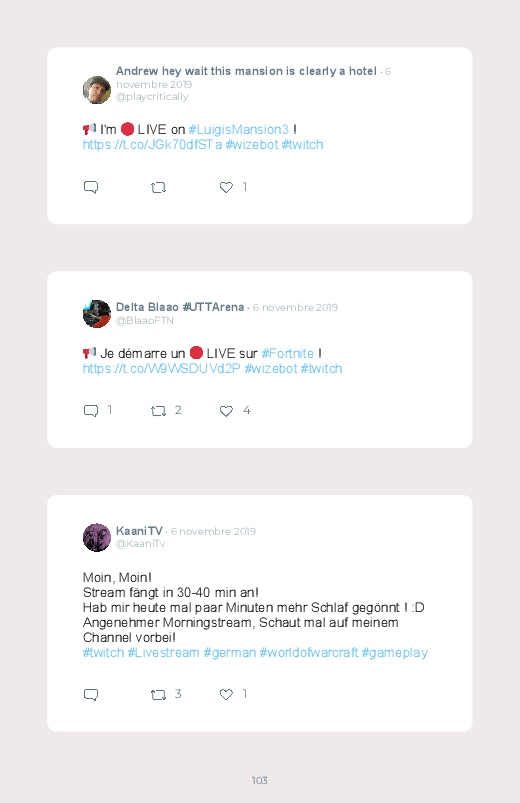Open the #german hashtag
Viewport: 520px width, 803px height.
(x=230, y=653)
